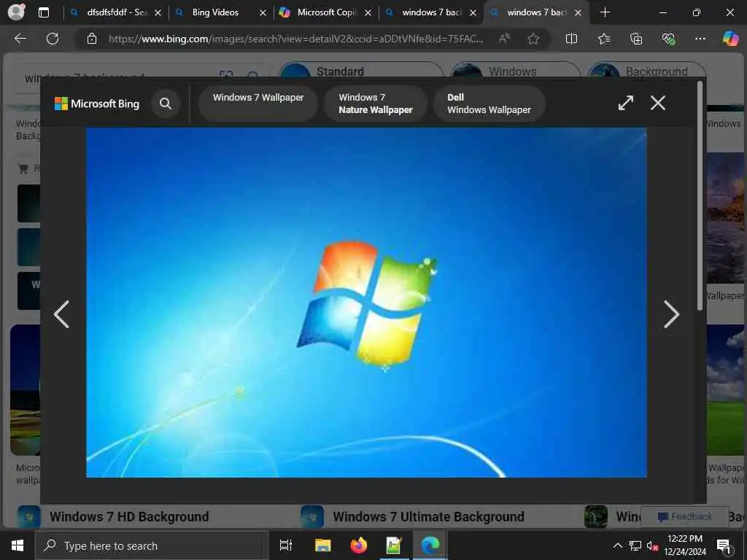Screen dimensions: 747x560
Task: Select Dell Windows Wallpaper suggestion
Action: (489, 104)
